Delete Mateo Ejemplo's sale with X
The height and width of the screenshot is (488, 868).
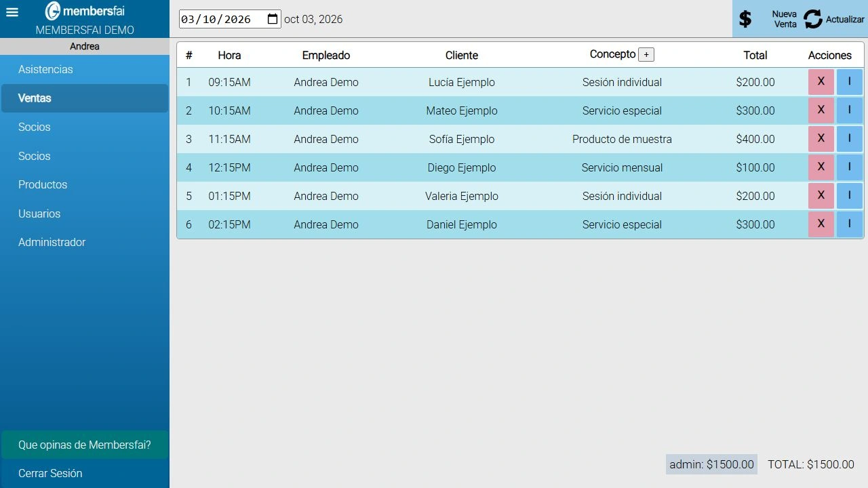[821, 110]
